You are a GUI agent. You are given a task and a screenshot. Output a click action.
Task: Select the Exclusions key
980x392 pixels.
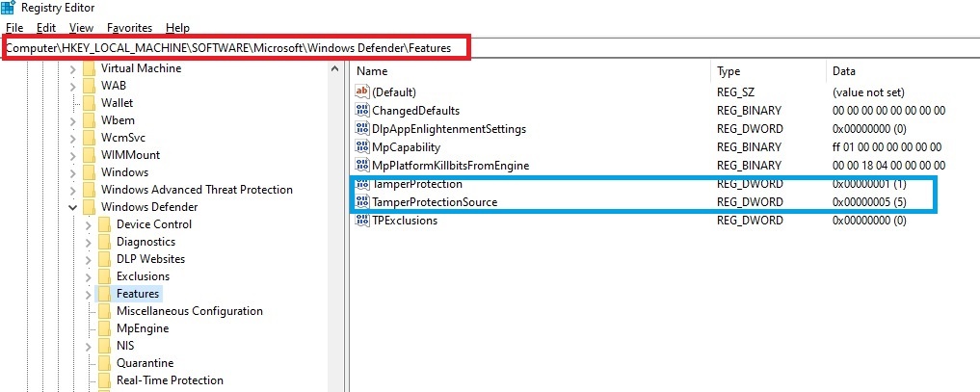[x=143, y=275]
